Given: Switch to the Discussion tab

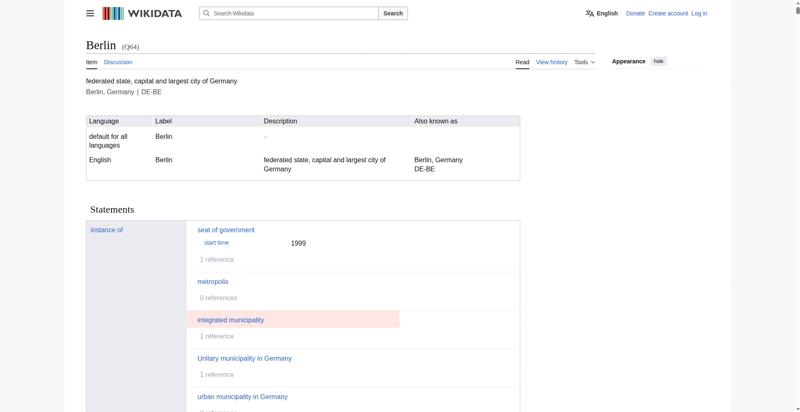Looking at the screenshot, I should (118, 62).
